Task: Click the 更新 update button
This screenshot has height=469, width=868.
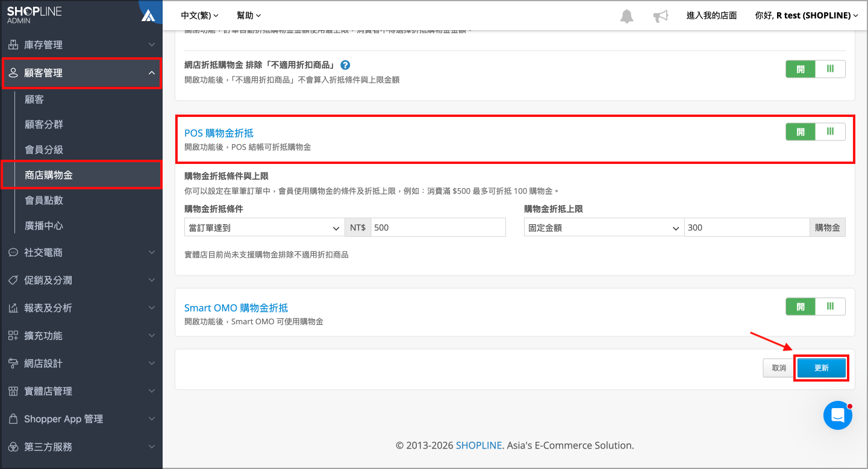Action: tap(822, 368)
